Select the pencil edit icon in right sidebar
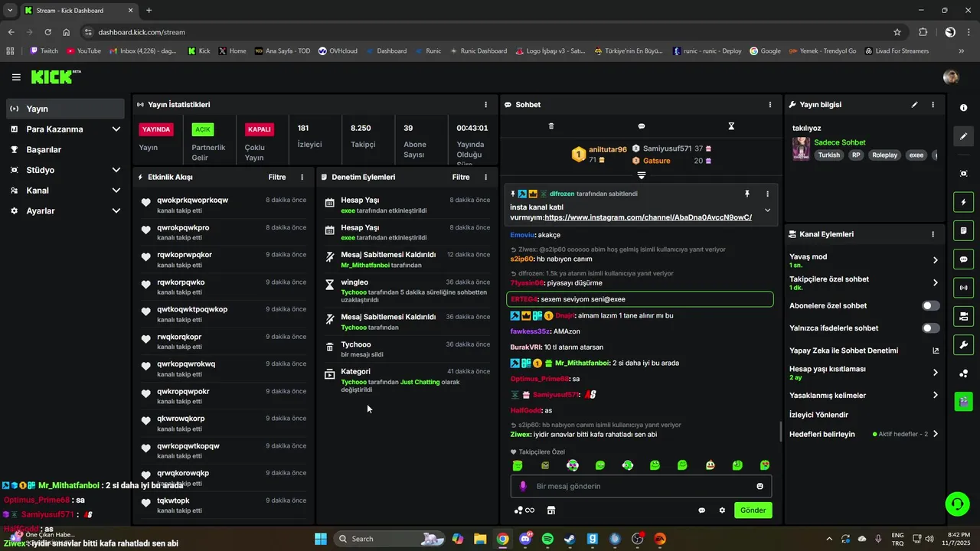980x551 pixels. point(963,136)
